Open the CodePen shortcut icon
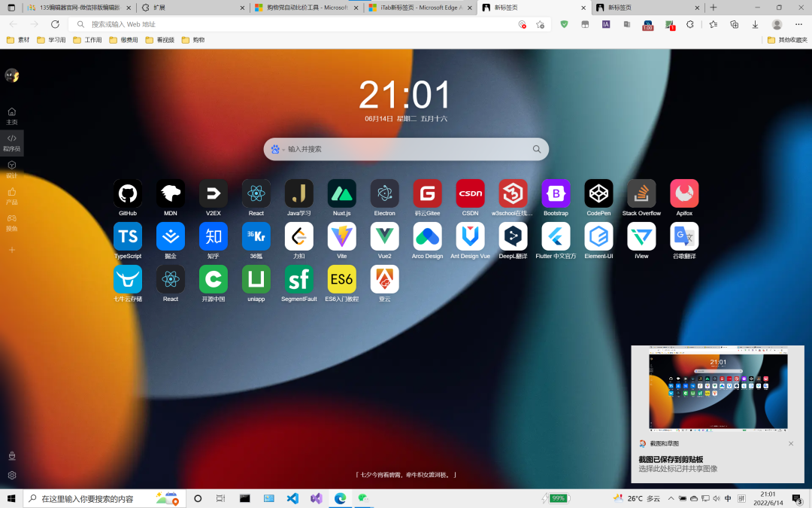The image size is (812, 508). [598, 193]
